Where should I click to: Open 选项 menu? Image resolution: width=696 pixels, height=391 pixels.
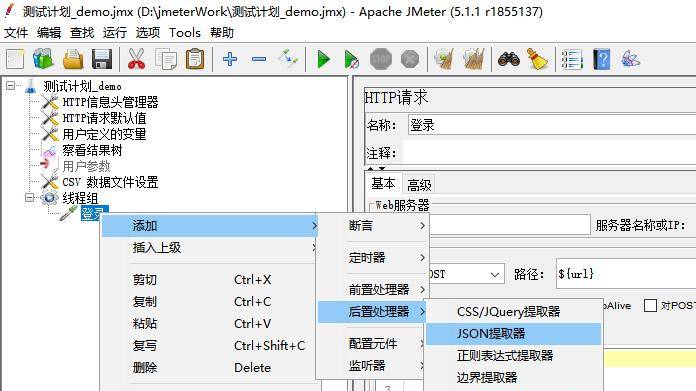pos(147,32)
